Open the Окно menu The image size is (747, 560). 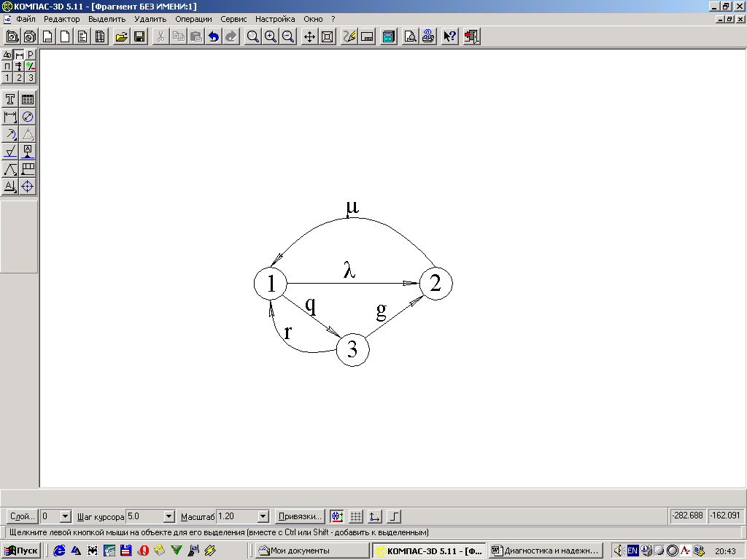pos(313,19)
